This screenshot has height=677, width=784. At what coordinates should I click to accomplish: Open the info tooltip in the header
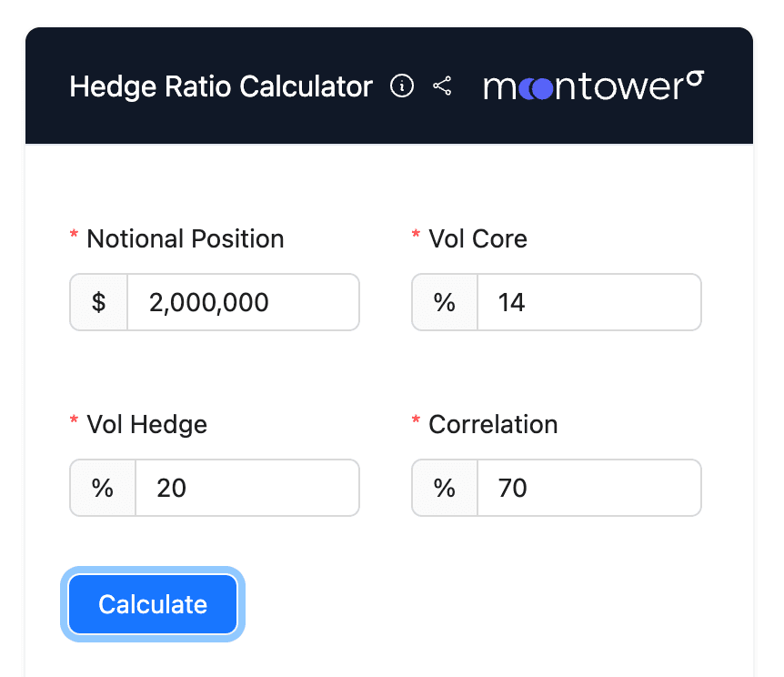401,86
